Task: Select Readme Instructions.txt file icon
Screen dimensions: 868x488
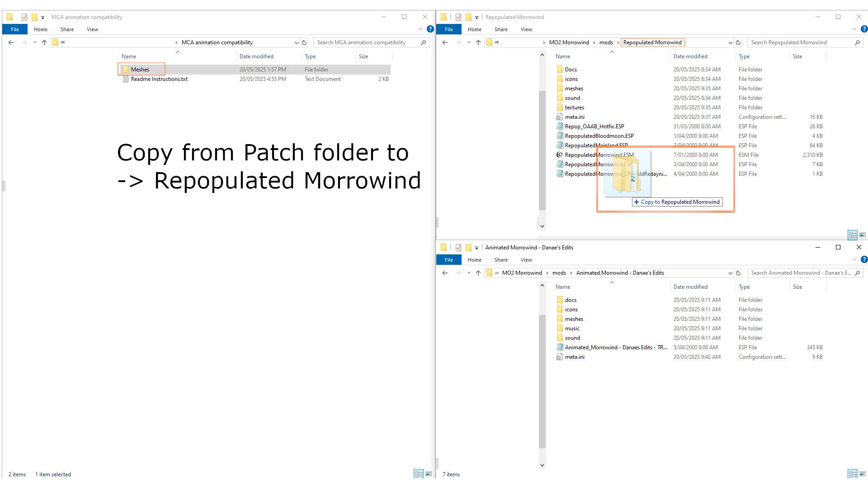Action: [126, 79]
